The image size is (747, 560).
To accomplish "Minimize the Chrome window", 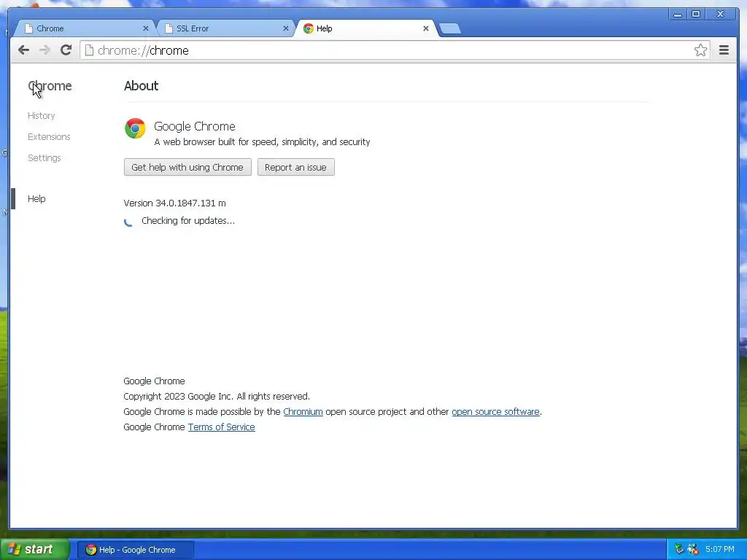I will pyautogui.click(x=678, y=15).
